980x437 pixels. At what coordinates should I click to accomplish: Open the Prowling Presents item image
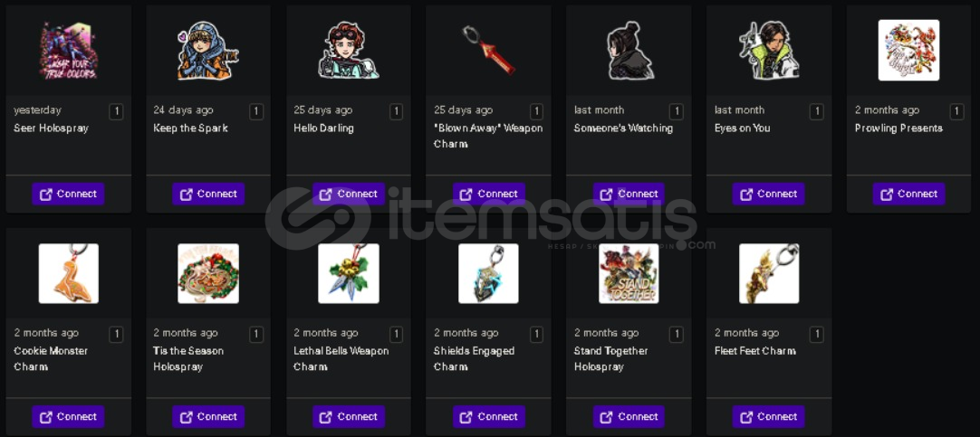point(908,51)
